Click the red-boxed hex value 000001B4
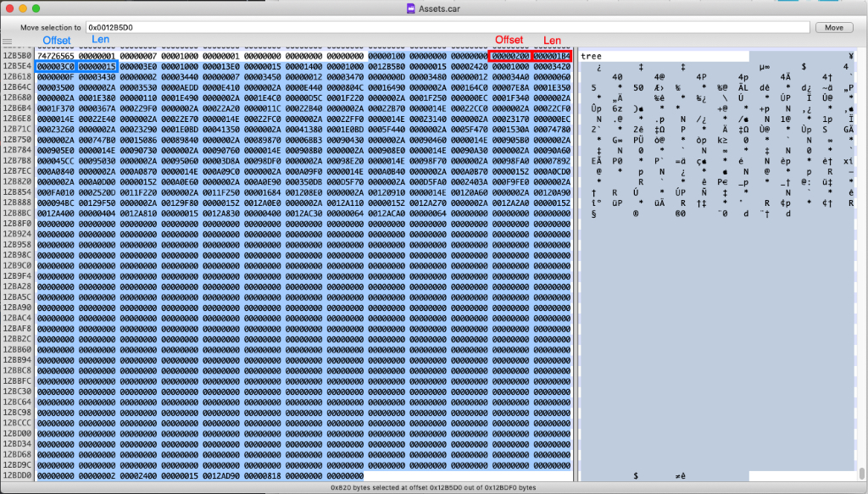Image resolution: width=868 pixels, height=494 pixels. click(x=552, y=55)
